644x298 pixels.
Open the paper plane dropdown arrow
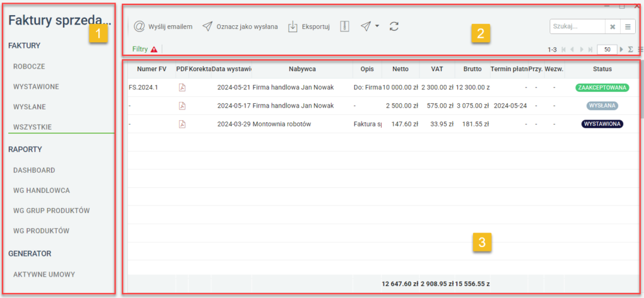click(x=377, y=26)
